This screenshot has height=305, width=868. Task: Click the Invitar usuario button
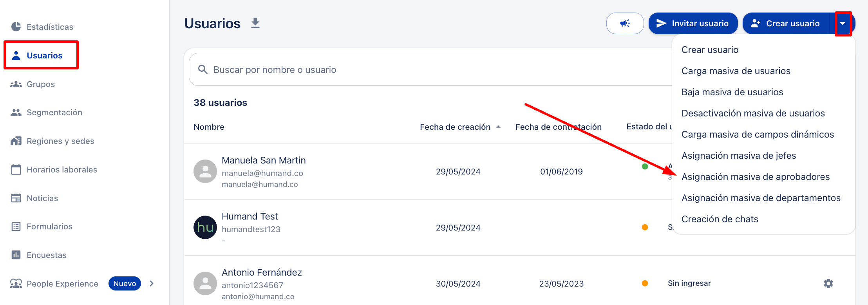693,24
